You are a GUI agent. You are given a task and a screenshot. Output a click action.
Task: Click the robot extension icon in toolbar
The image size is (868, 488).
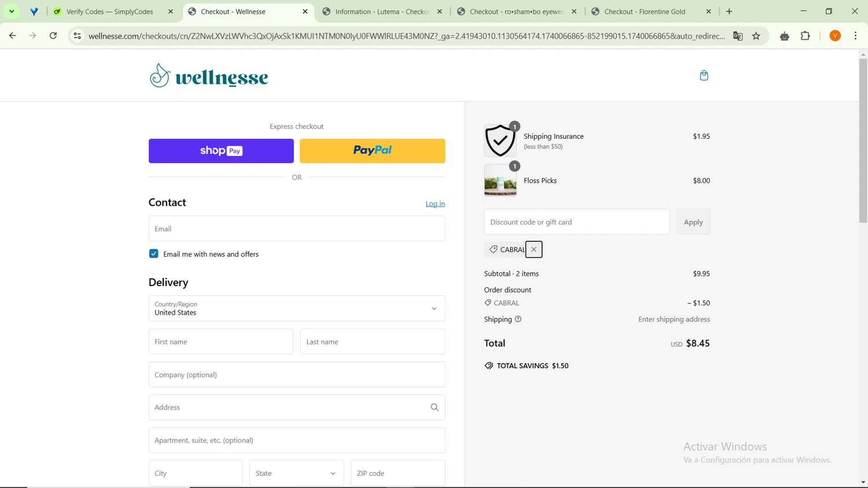[784, 36]
